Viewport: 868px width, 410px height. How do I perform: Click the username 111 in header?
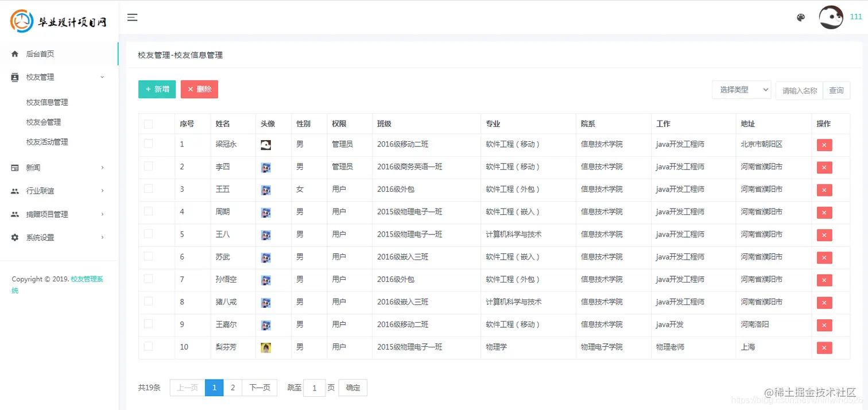(856, 17)
